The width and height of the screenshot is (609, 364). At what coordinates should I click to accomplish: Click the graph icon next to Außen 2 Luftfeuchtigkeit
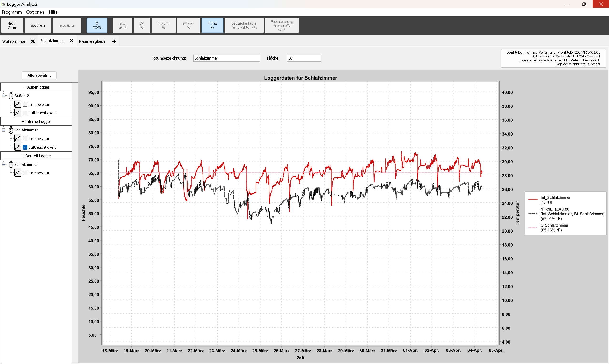pyautogui.click(x=17, y=113)
